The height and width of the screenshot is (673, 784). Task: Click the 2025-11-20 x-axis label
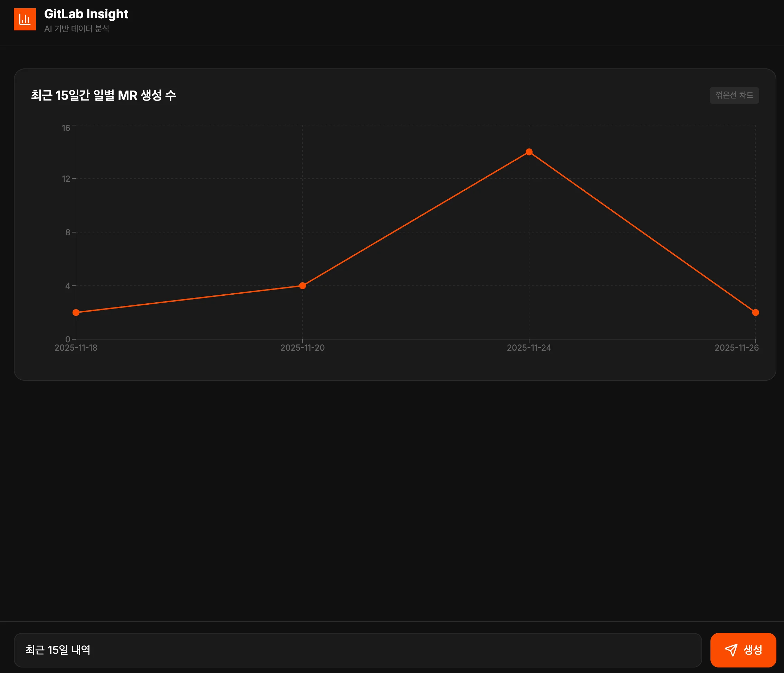pyautogui.click(x=302, y=348)
